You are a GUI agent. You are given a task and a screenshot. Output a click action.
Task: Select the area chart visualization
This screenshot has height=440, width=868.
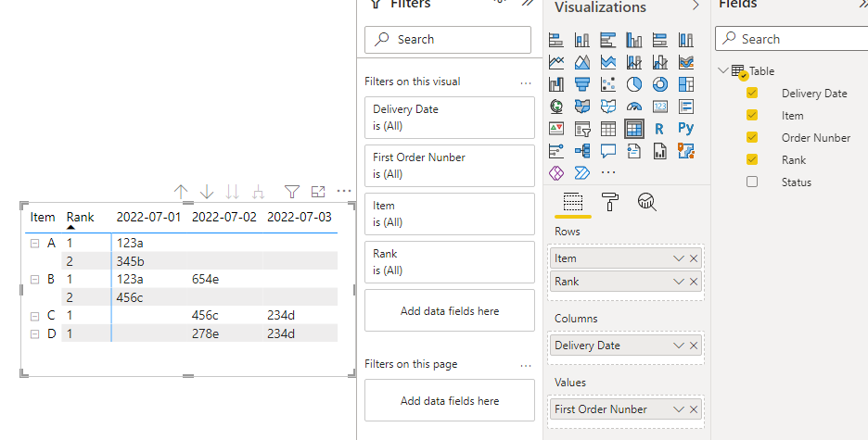pyautogui.click(x=581, y=62)
